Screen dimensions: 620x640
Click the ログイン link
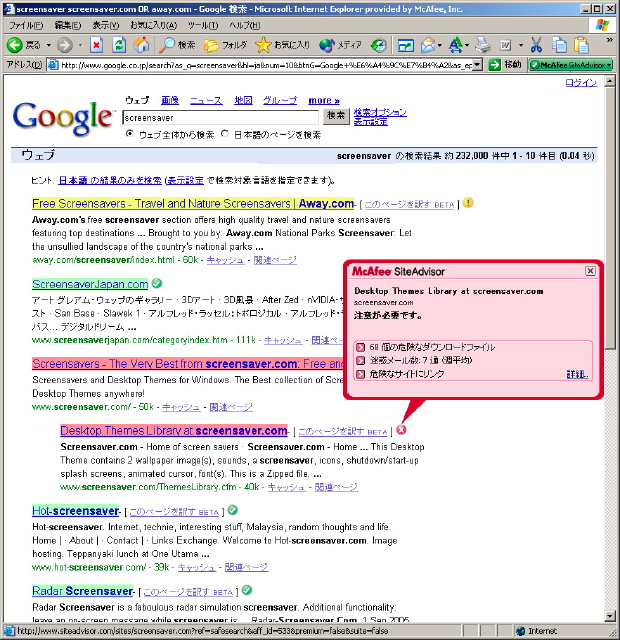pos(581,83)
